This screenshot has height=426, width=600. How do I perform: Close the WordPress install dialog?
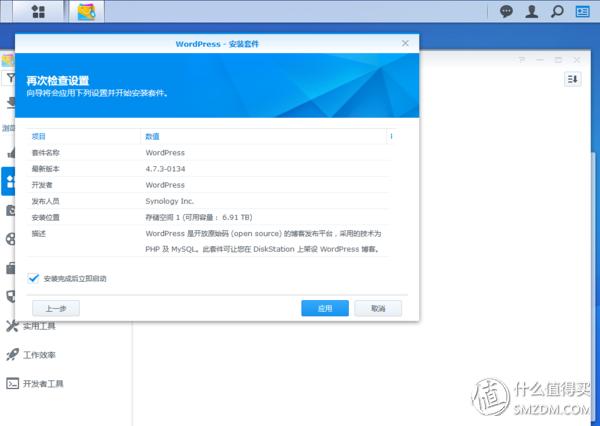point(405,43)
